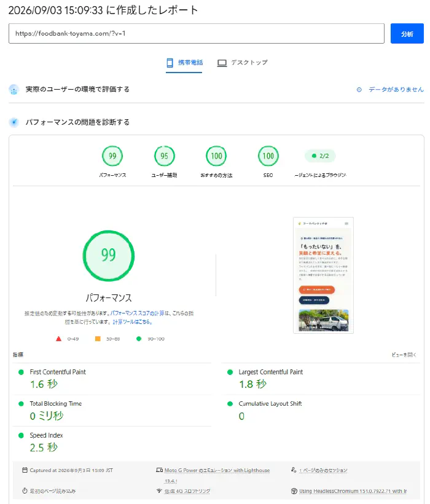The height and width of the screenshot is (504, 430).
Task: Click the 1 ページのみのセッション link
Action: coord(323,470)
